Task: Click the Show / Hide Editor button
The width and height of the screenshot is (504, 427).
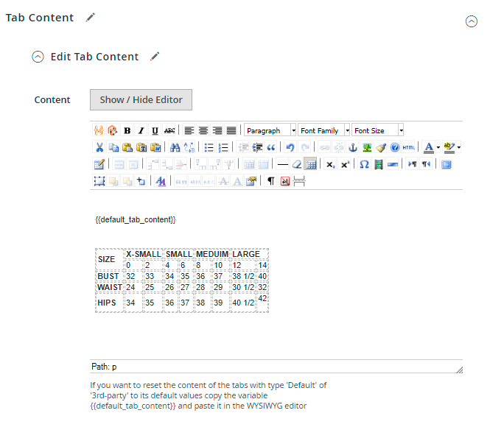Action: (x=141, y=99)
